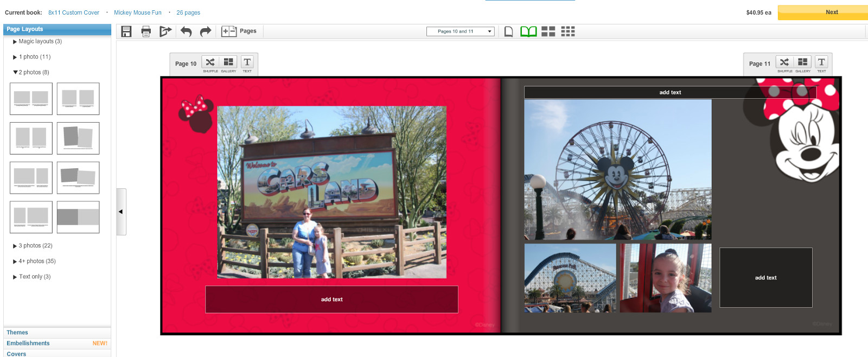This screenshot has height=357, width=868.
Task: Switch to four-page overview
Action: 548,31
